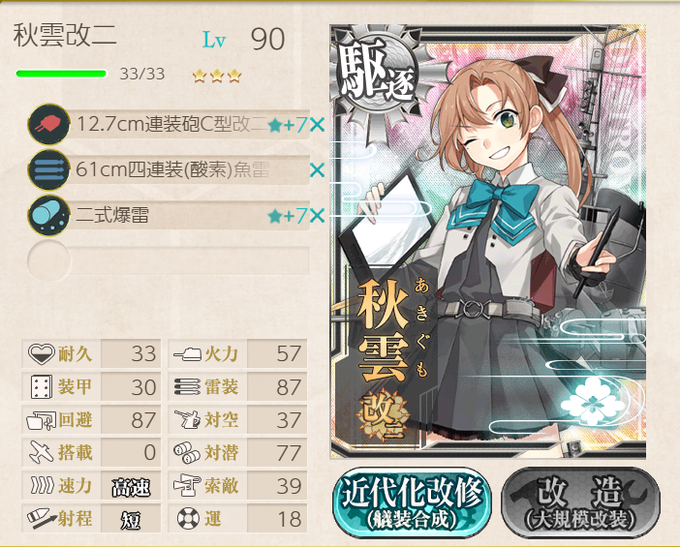Image resolution: width=680 pixels, height=547 pixels.
Task: Click the 耐久 heart icon
Action: point(41,354)
